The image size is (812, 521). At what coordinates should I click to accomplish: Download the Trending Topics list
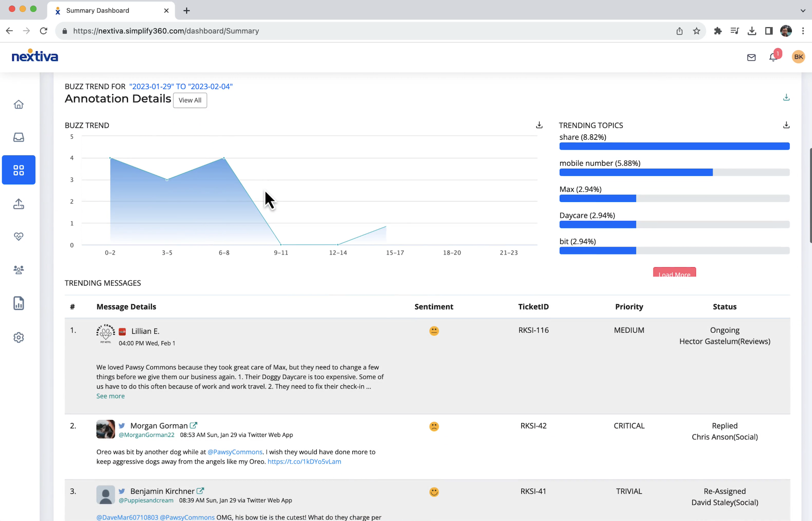tap(786, 125)
